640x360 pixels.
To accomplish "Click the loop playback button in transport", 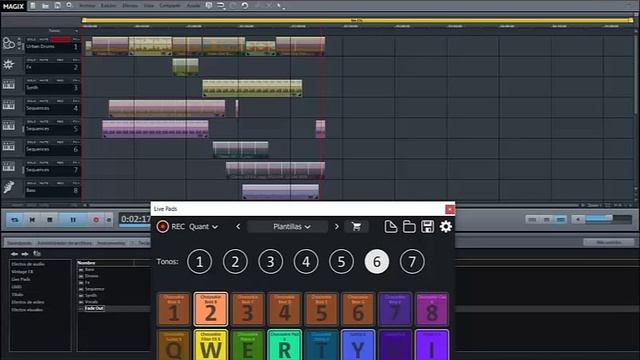I will [x=15, y=220].
